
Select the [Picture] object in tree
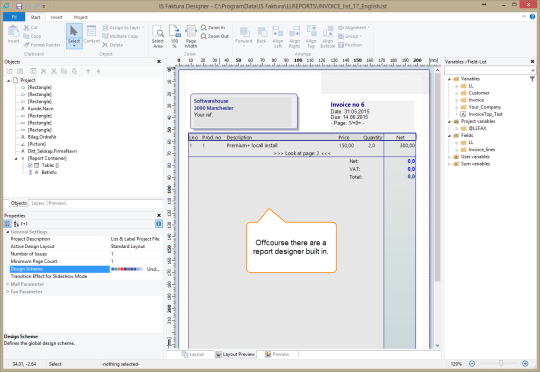[x=37, y=144]
